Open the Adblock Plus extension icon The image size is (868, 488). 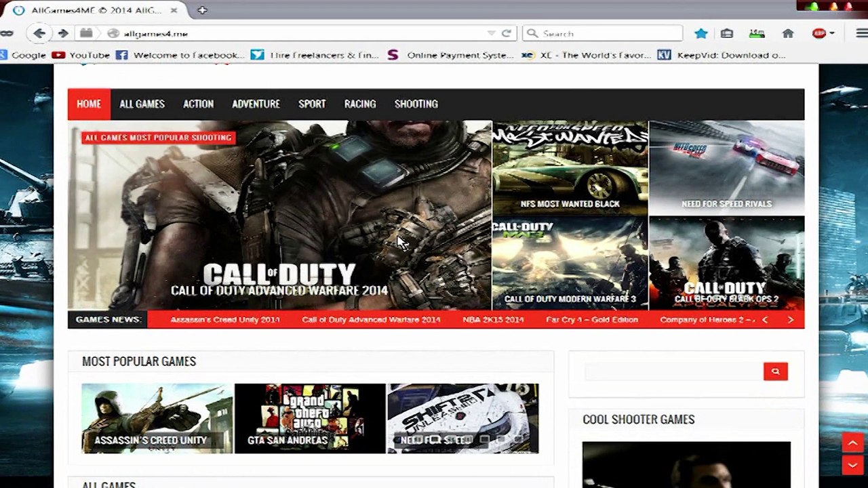tap(819, 33)
